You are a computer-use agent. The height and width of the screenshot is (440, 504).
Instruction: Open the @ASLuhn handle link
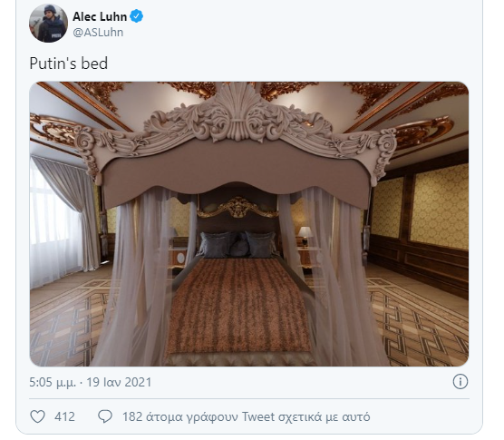coord(98,32)
